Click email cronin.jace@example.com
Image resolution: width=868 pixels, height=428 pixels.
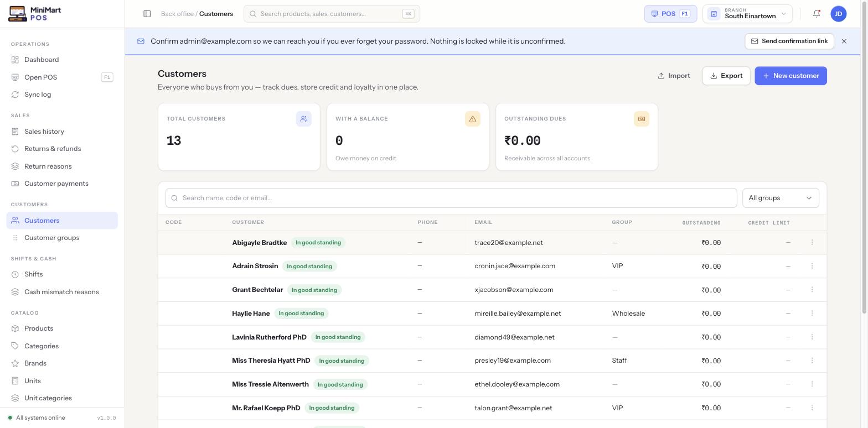(x=515, y=266)
